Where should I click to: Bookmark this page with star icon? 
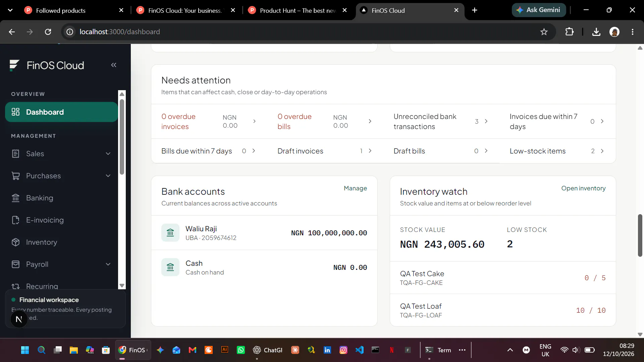point(544,32)
